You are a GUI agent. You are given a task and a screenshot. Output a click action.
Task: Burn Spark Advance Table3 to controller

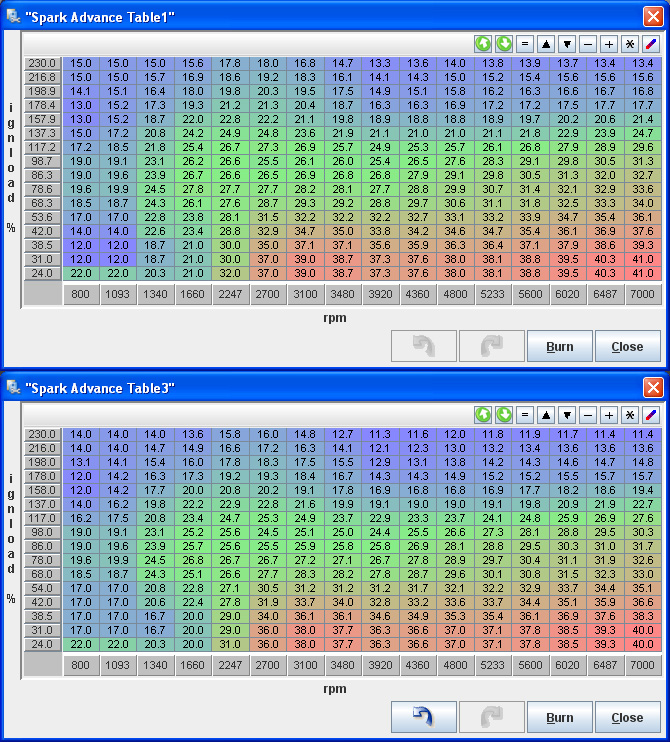[x=560, y=717]
